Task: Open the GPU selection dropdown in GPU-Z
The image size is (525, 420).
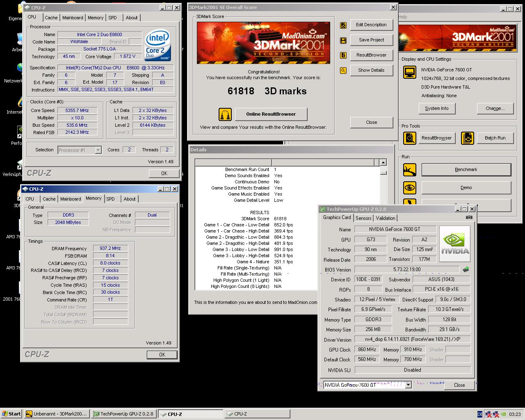Action: pyautogui.click(x=408, y=385)
